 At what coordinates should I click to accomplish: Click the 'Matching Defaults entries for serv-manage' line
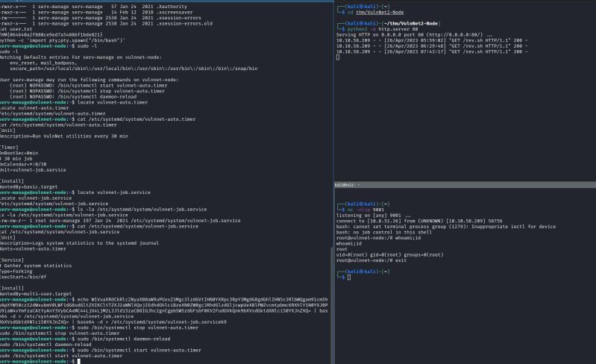click(81, 57)
